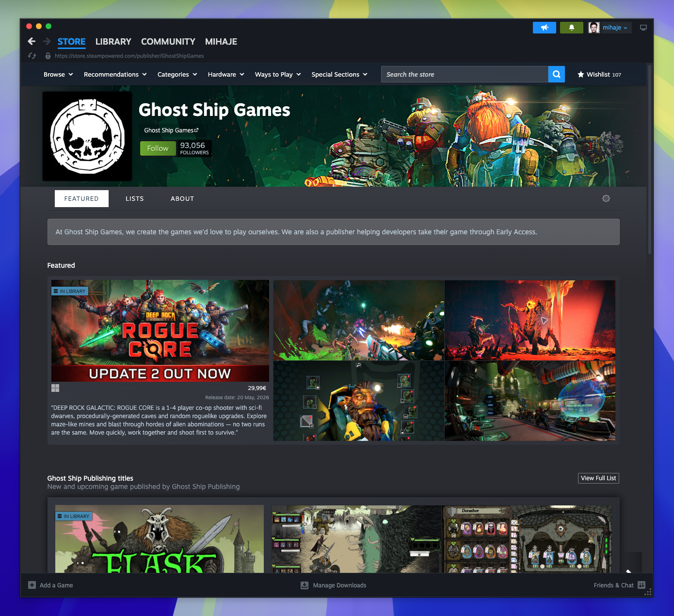Select the FEATURED tab
674x616 pixels.
coord(81,198)
